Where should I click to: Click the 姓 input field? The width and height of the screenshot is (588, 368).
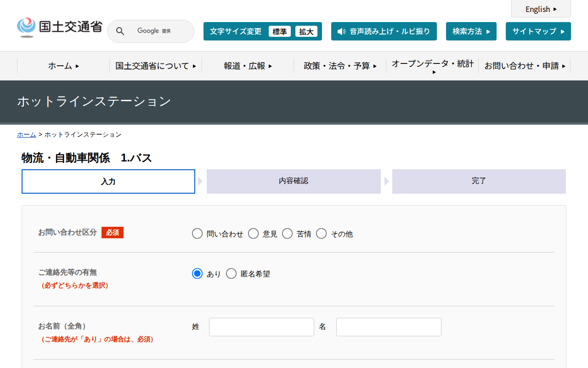(x=261, y=327)
